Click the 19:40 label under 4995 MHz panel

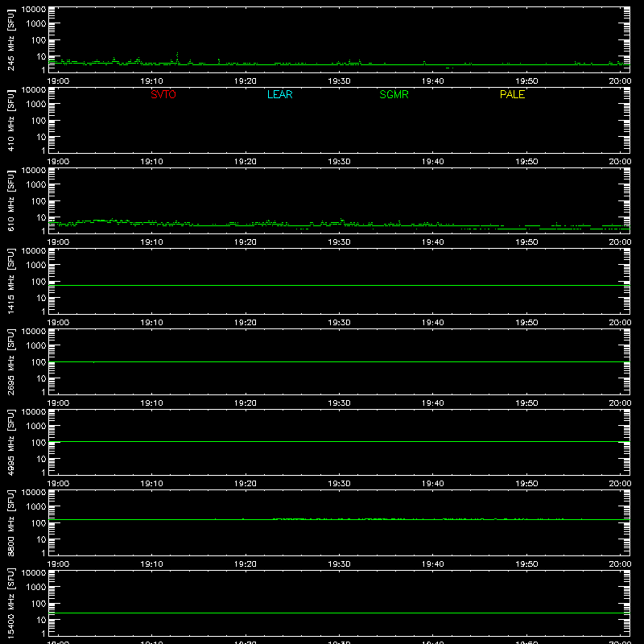click(x=433, y=484)
